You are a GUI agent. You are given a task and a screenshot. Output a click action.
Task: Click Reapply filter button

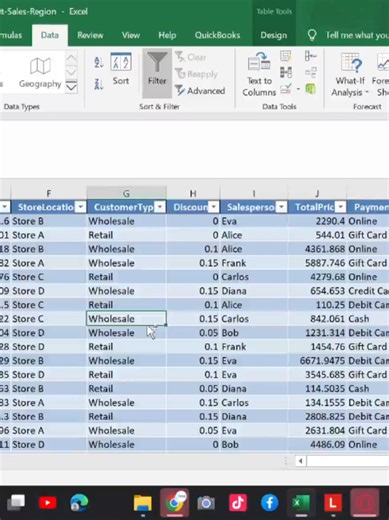click(x=196, y=74)
